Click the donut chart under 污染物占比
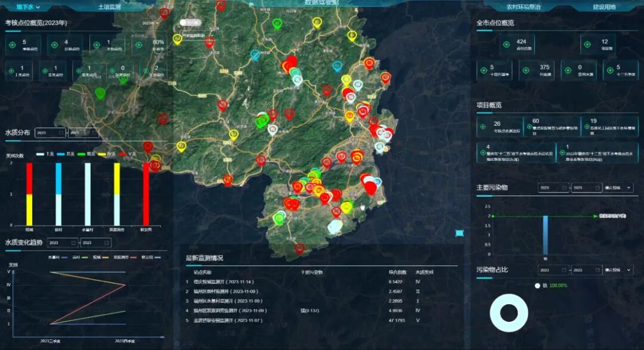644x350 pixels. [509, 312]
